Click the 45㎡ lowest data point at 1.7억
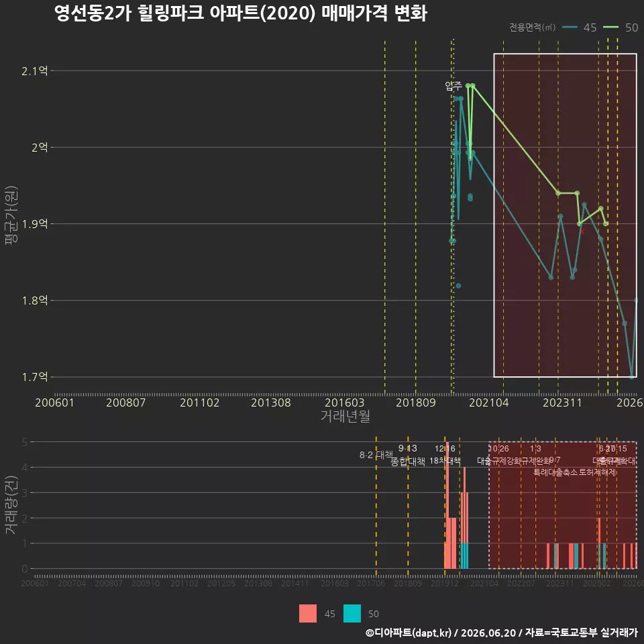The width and height of the screenshot is (644, 644). (x=632, y=376)
